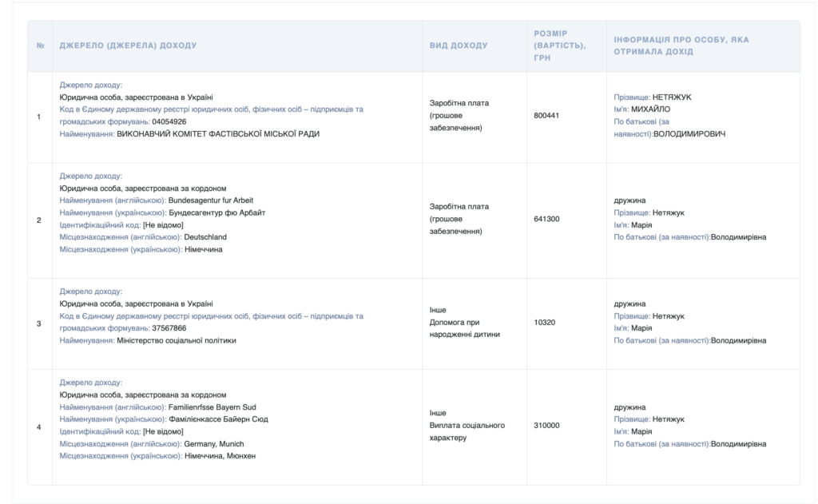Select the income amount 310000

click(x=546, y=426)
